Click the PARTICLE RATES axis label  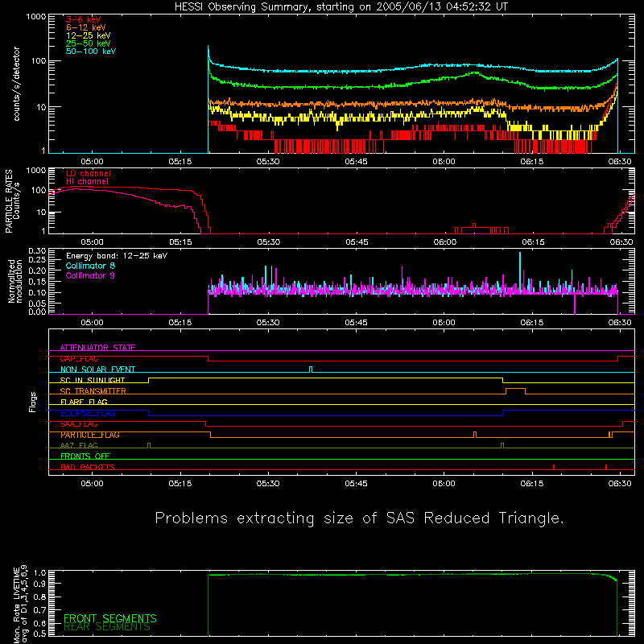click(12, 200)
